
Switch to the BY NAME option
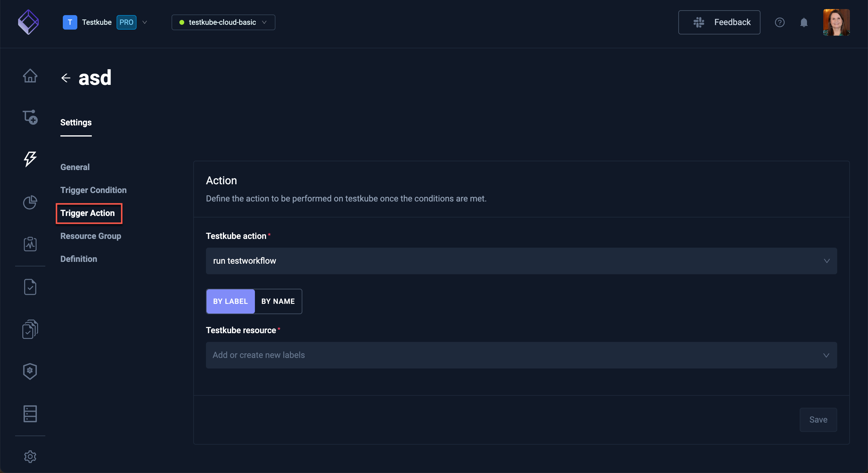pyautogui.click(x=278, y=301)
